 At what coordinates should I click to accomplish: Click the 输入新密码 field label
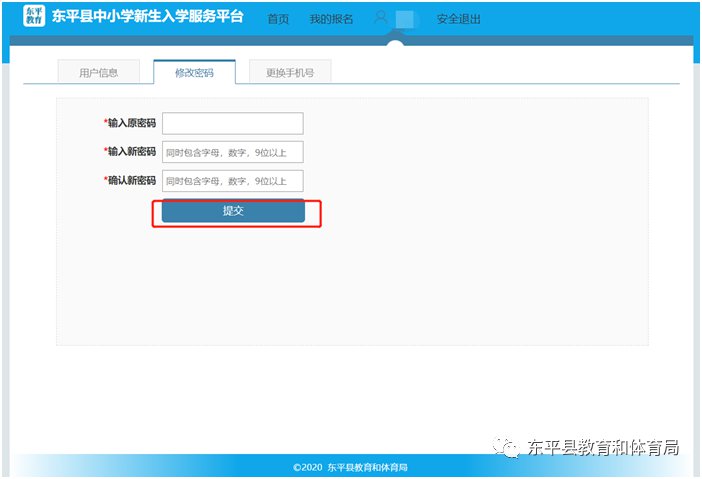point(131,152)
